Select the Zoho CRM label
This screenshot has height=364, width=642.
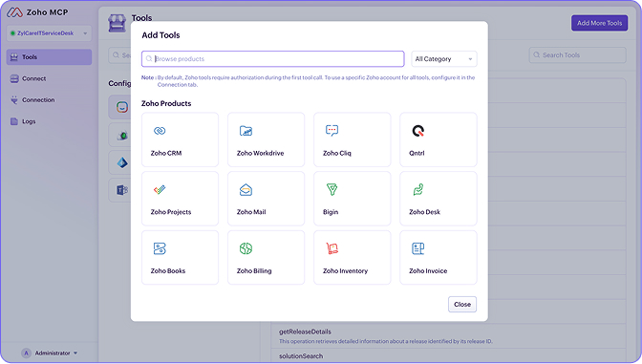coord(166,153)
